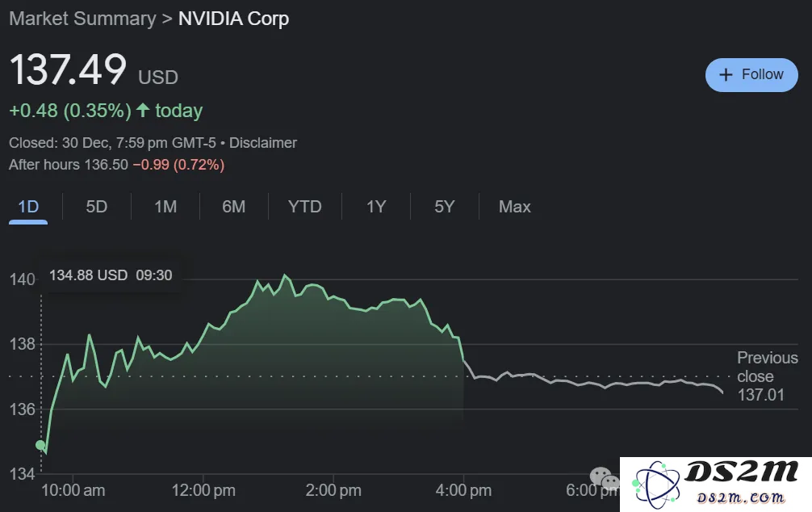Select the Max range tab
The width and height of the screenshot is (812, 512).
(x=515, y=207)
